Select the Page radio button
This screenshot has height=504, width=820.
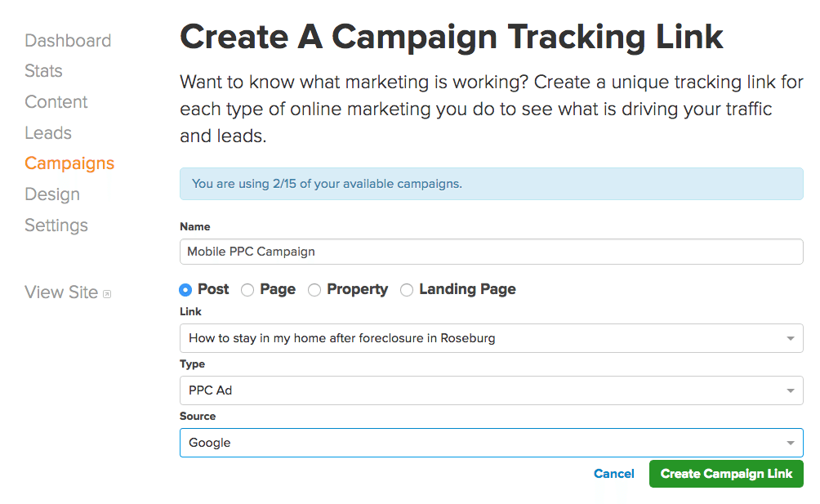point(247,290)
